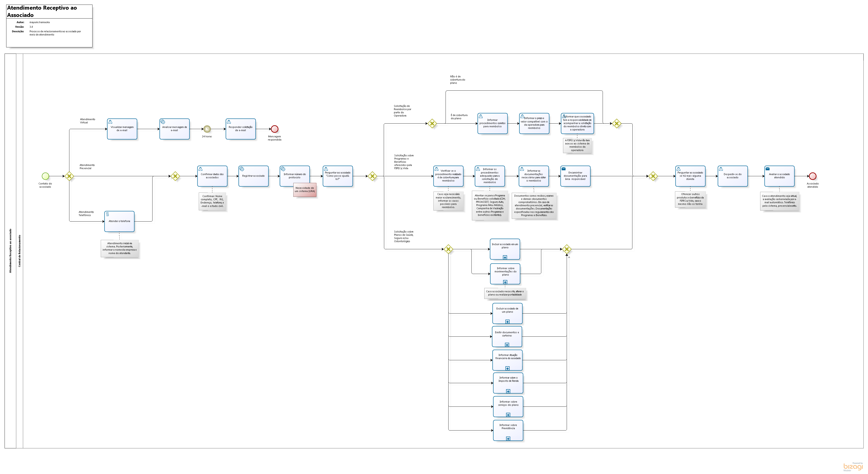Click the 'Central de Relacionamento' lane header

19,251
